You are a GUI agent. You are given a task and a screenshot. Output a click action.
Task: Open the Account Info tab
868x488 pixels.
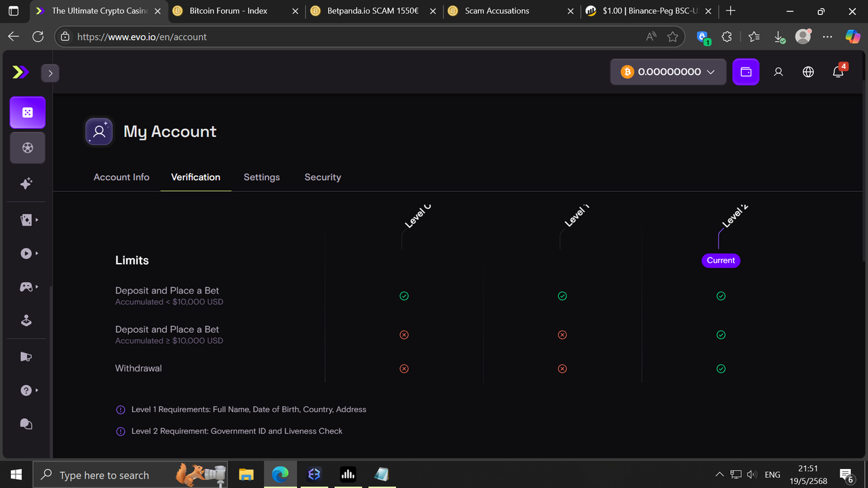[x=121, y=177]
